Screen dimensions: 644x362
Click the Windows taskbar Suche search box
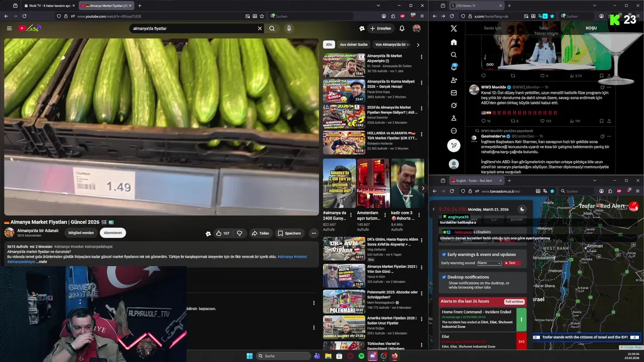[283, 356]
